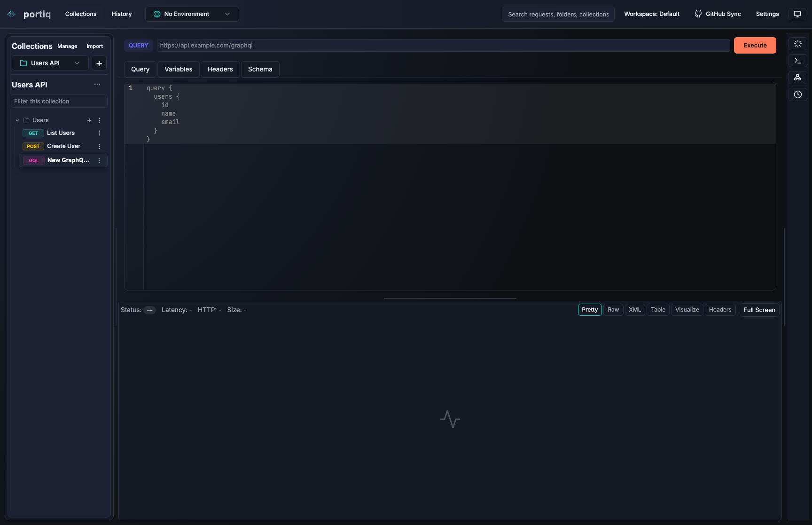This screenshot has height=525, width=812.
Task: Click the Filter this collection field
Action: 59,101
